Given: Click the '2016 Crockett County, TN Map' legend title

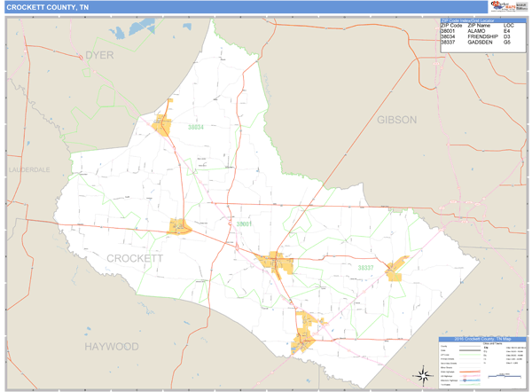Looking at the screenshot, I should pyautogui.click(x=482, y=339).
